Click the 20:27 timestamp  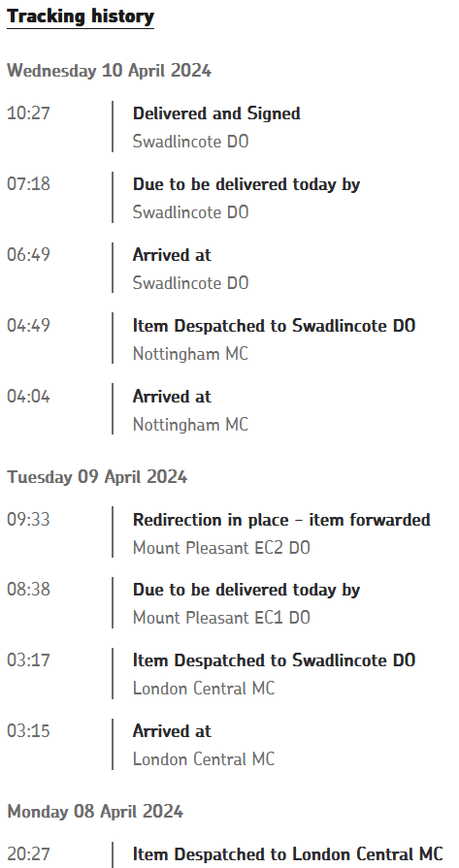28,854
